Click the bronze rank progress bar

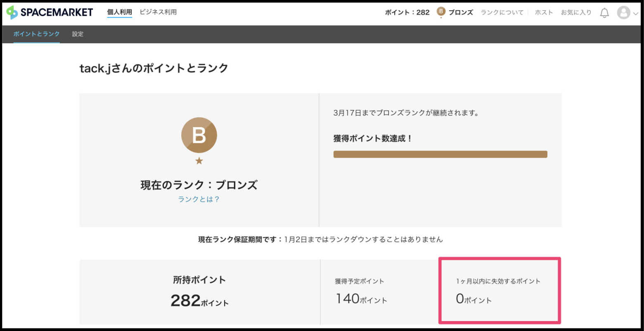pyautogui.click(x=440, y=154)
